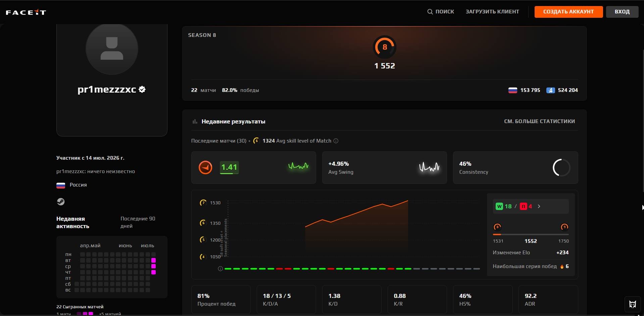Click level 8 icon on Elo progress bar

pos(497,227)
